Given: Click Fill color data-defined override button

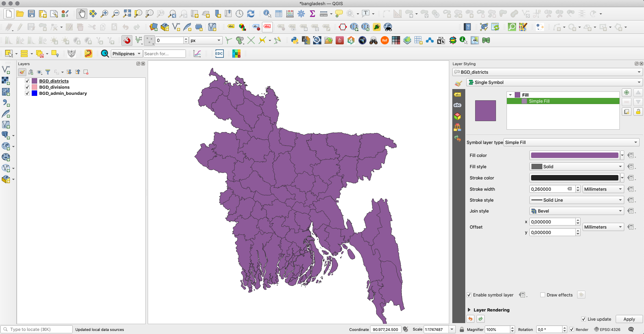Looking at the screenshot, I should tap(631, 155).
